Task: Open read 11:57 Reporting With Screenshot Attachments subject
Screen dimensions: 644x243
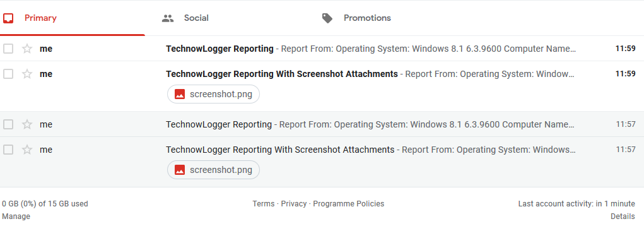Action: tap(280, 150)
